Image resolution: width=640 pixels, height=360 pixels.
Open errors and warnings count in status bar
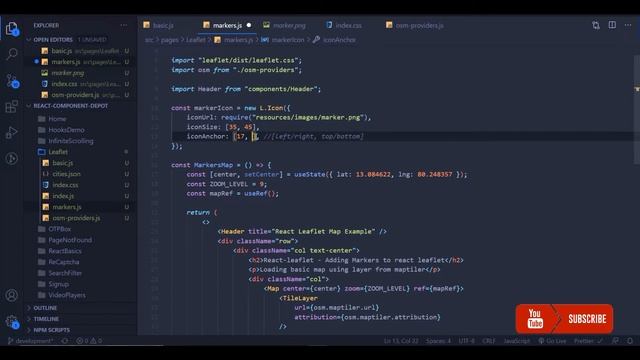(x=89, y=340)
